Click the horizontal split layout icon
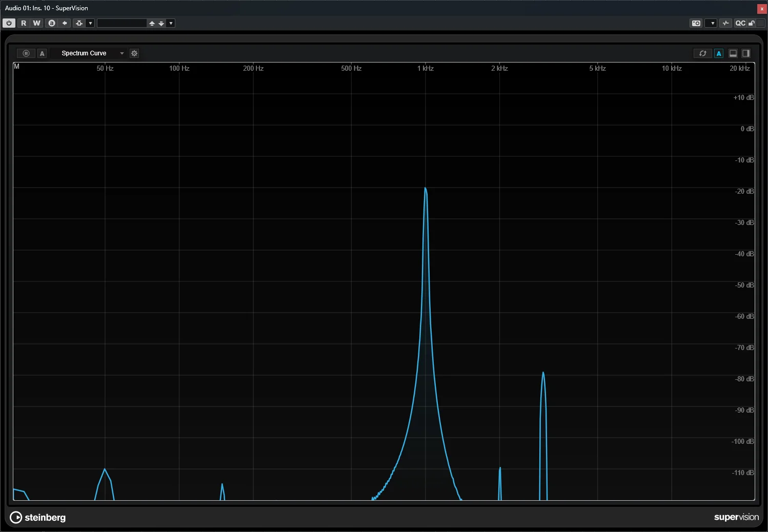The height and width of the screenshot is (532, 768). coord(733,53)
